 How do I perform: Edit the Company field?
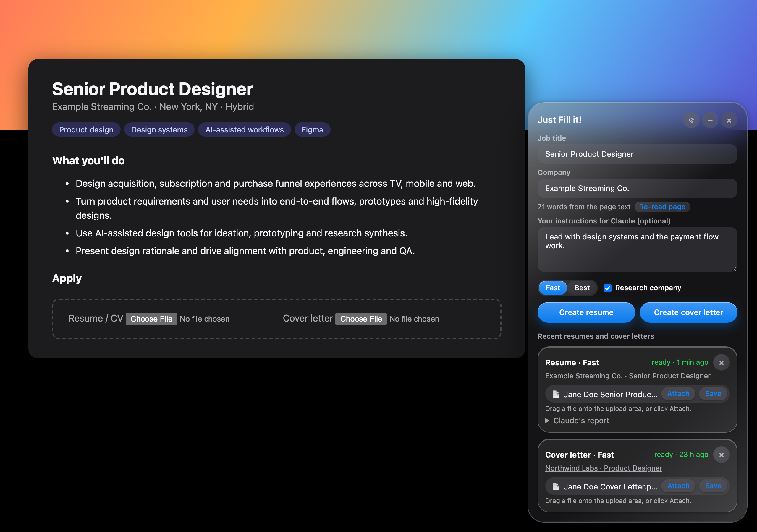click(x=637, y=188)
